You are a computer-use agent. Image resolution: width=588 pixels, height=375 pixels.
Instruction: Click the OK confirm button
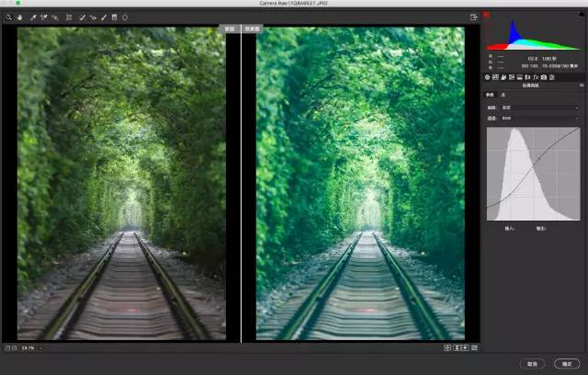567,363
